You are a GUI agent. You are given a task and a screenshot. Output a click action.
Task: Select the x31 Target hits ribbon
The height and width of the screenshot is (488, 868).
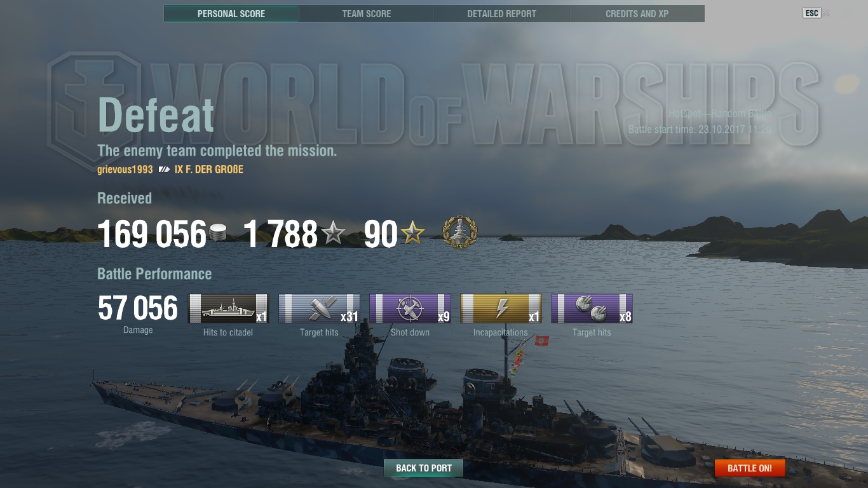319,309
